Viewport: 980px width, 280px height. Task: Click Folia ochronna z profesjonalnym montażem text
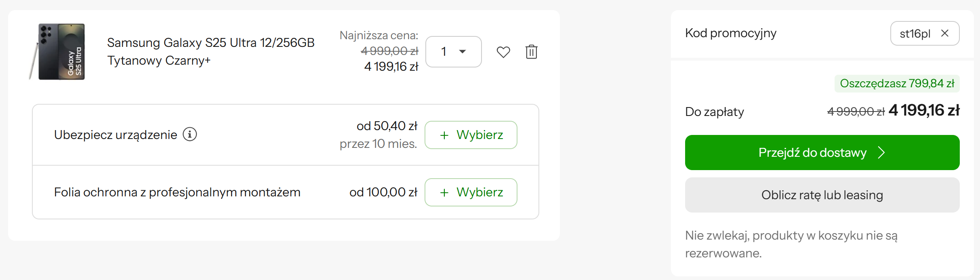pyautogui.click(x=177, y=192)
